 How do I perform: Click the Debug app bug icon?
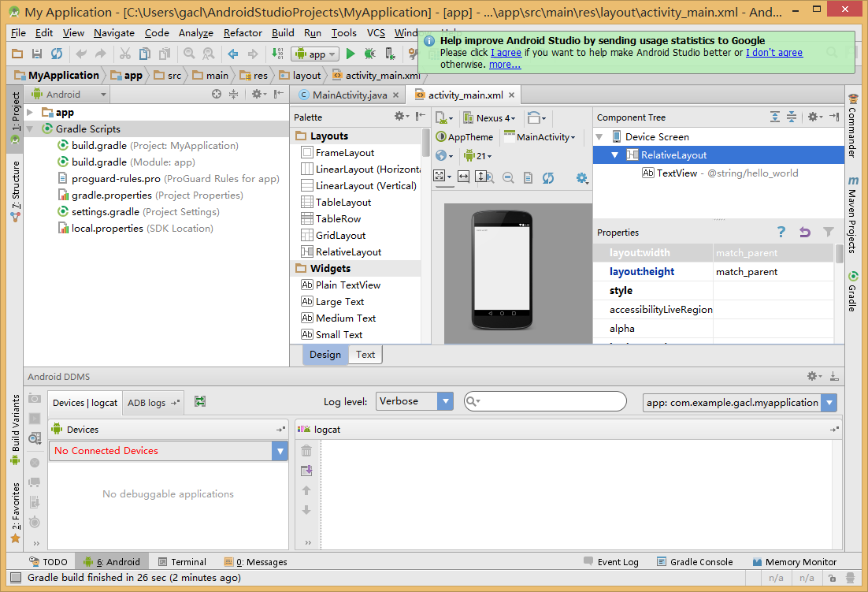[369, 54]
